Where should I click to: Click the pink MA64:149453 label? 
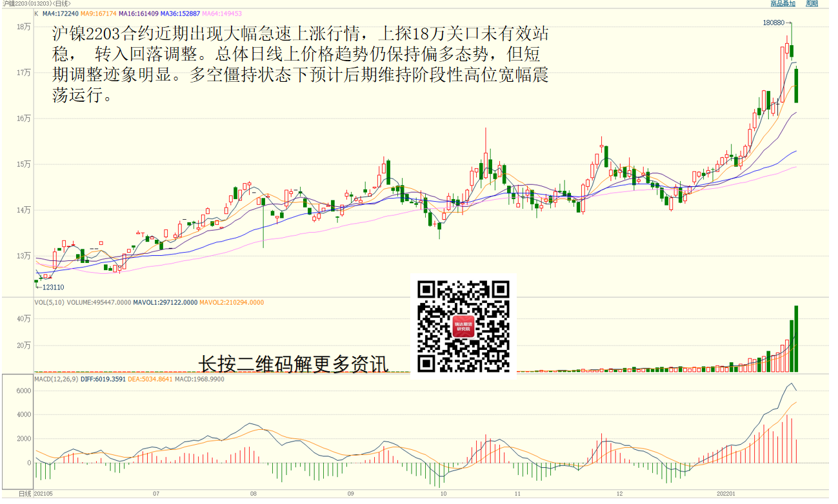(223, 13)
